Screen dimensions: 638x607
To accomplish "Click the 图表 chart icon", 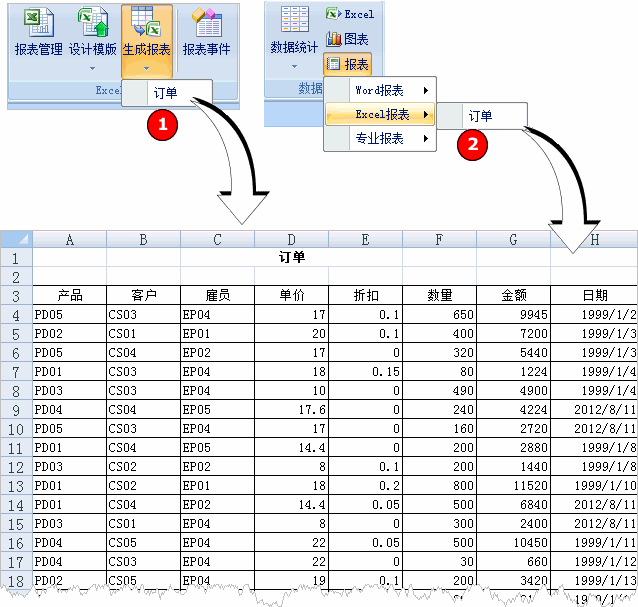I will [x=348, y=39].
